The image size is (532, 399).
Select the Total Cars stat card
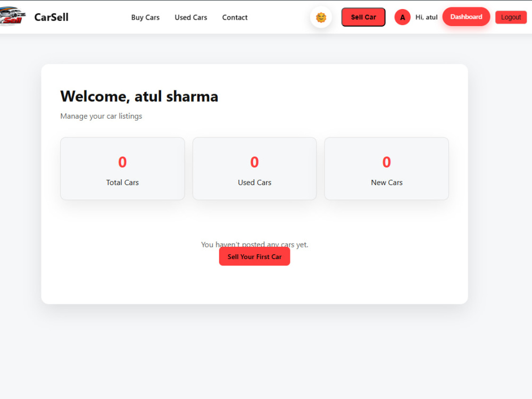(122, 169)
